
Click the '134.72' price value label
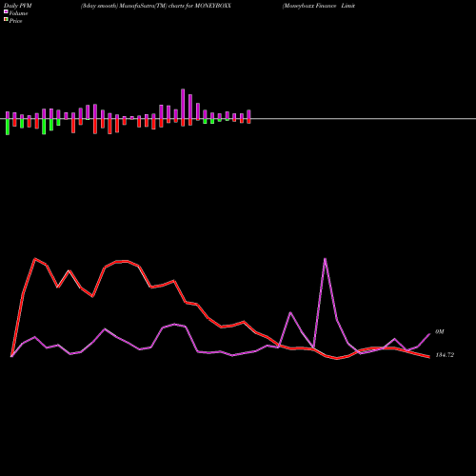pos(445,355)
